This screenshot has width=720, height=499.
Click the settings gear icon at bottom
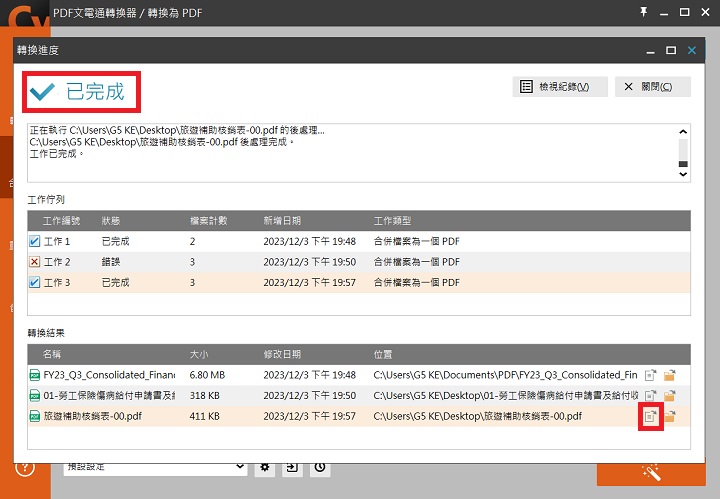265,467
